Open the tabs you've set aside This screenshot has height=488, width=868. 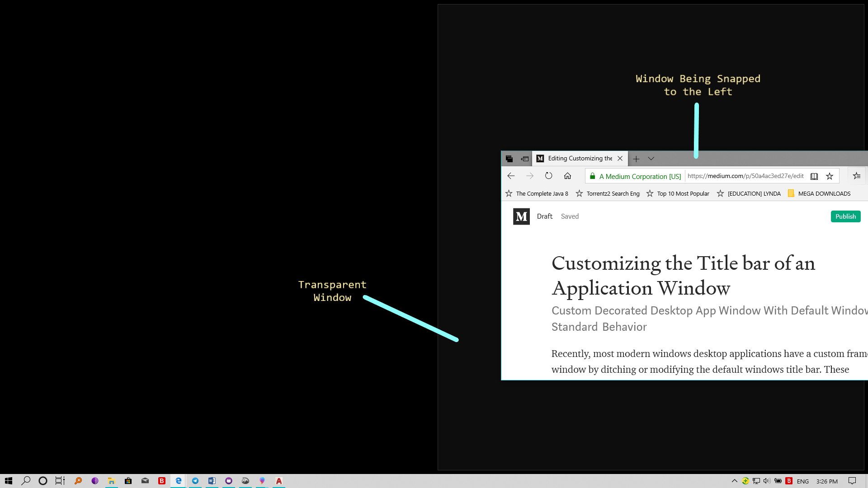(509, 159)
